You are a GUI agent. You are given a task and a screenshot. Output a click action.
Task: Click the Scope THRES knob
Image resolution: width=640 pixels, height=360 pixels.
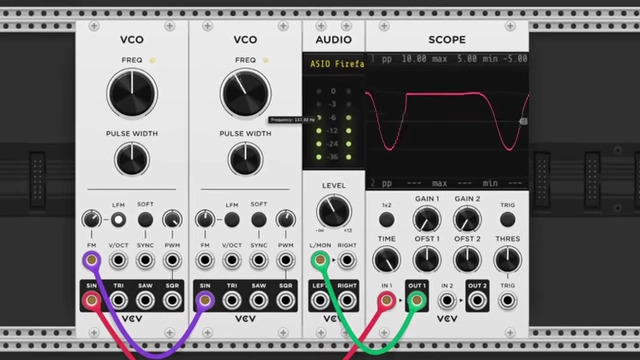(507, 260)
